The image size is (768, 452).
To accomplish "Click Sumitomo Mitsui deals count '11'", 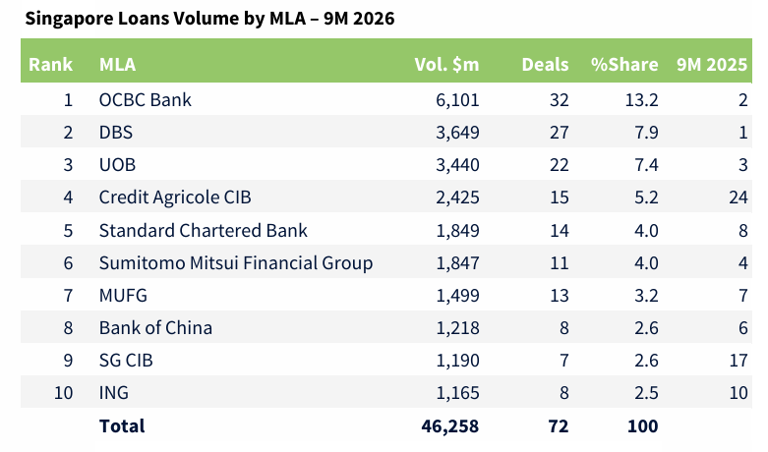I will coord(559,262).
